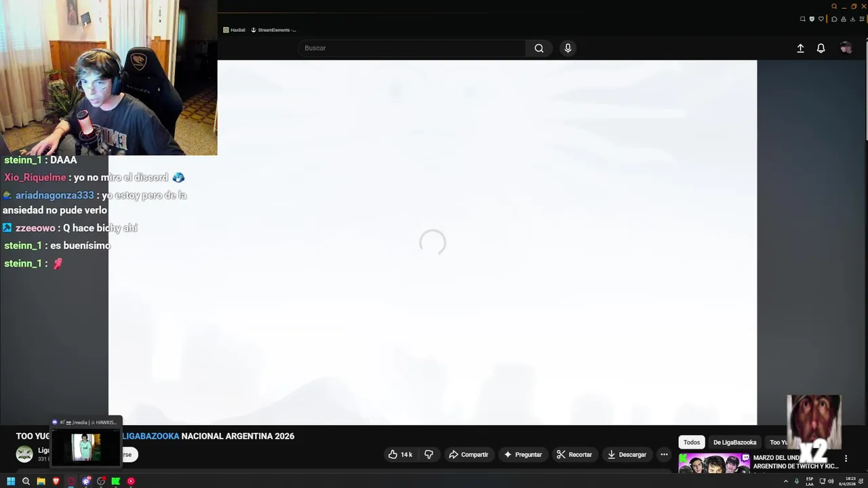Click the Descargar download button
The width and height of the screenshot is (868, 488).
(626, 455)
